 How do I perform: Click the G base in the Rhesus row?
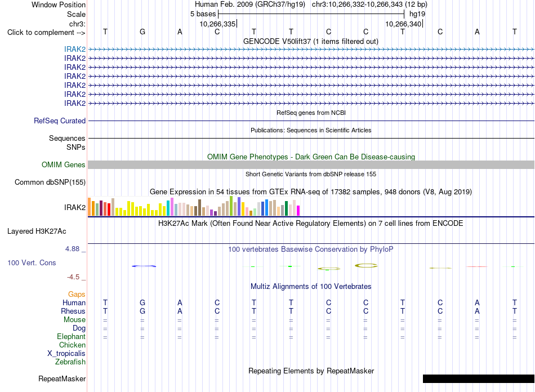coord(142,311)
